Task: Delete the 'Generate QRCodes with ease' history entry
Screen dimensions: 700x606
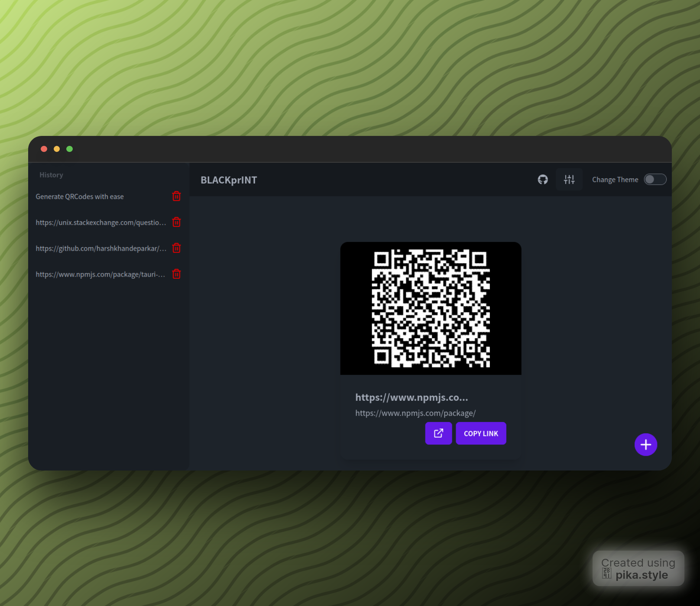Action: click(x=176, y=196)
